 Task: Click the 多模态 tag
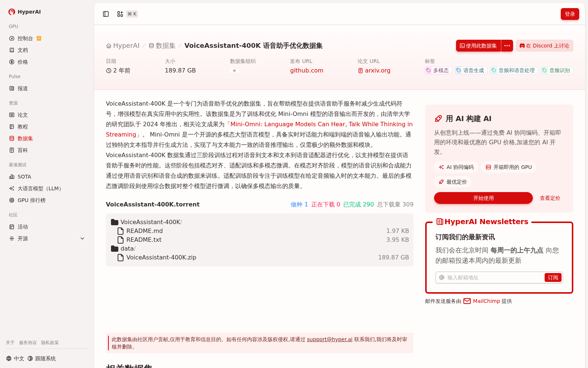(438, 70)
